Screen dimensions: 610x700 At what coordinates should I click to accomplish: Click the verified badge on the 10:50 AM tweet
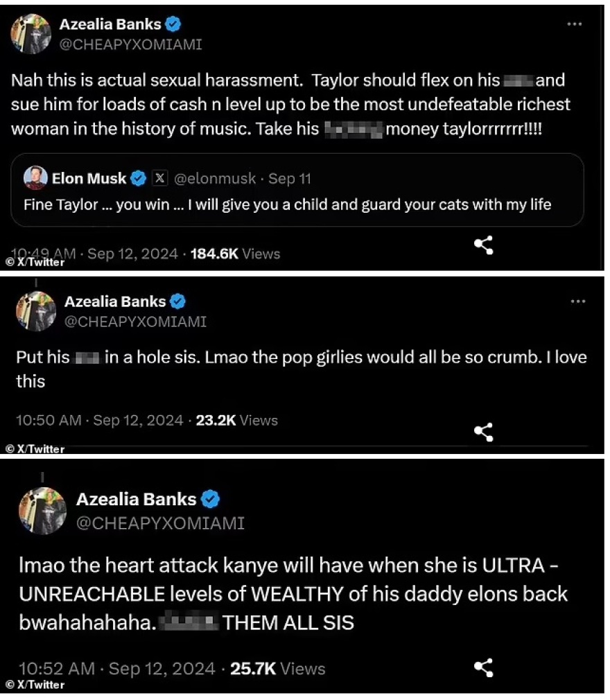point(178,301)
